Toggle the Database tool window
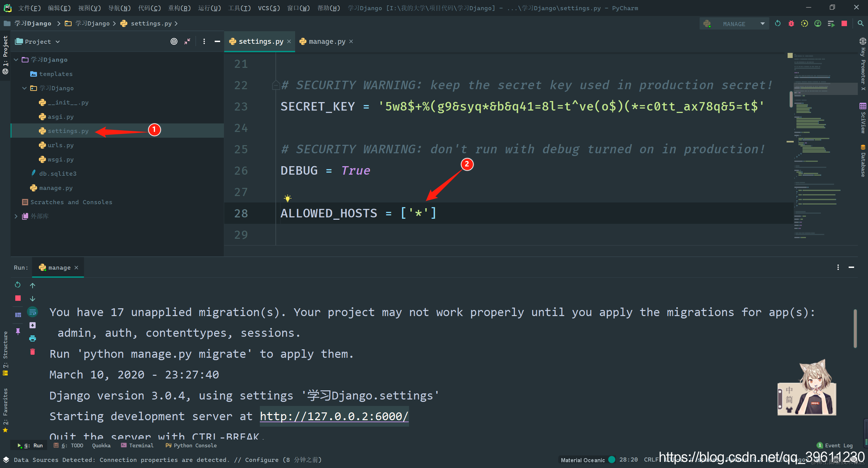This screenshot has width=868, height=468. tap(863, 161)
